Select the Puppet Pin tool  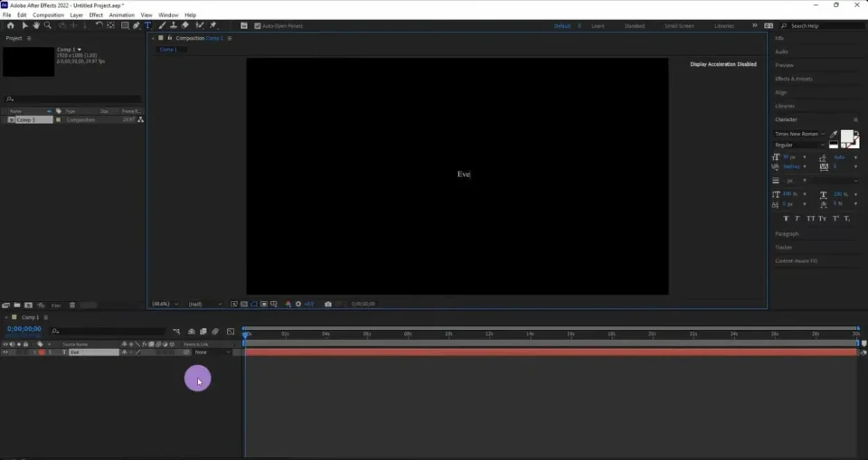click(213, 25)
